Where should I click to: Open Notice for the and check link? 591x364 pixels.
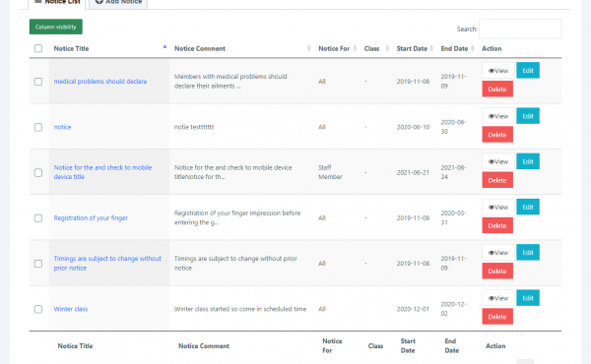point(102,172)
